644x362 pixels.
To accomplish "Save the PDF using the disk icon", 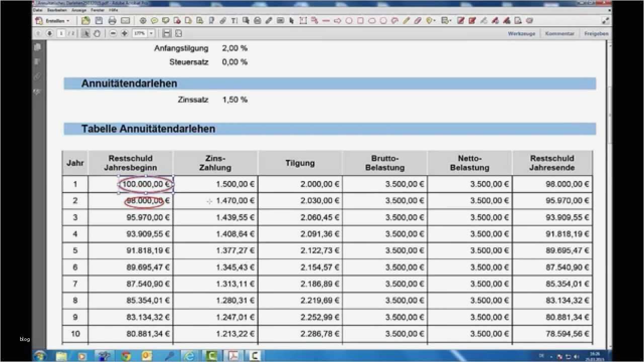I will click(99, 21).
